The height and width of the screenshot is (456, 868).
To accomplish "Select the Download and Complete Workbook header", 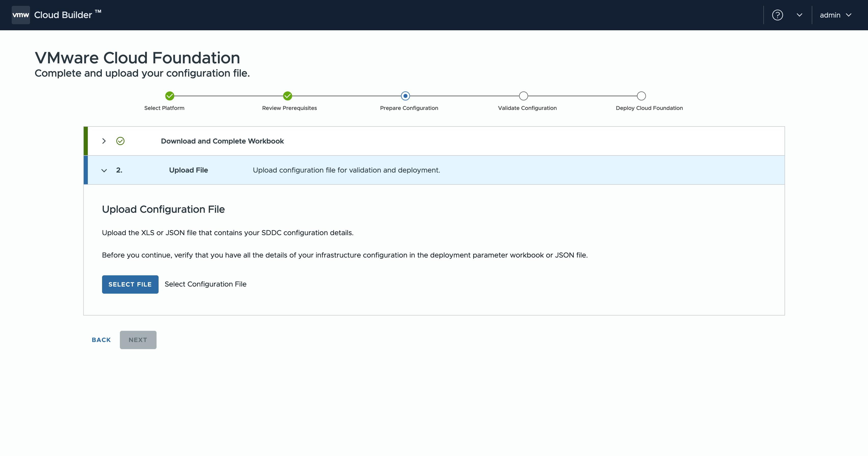I will (x=222, y=141).
